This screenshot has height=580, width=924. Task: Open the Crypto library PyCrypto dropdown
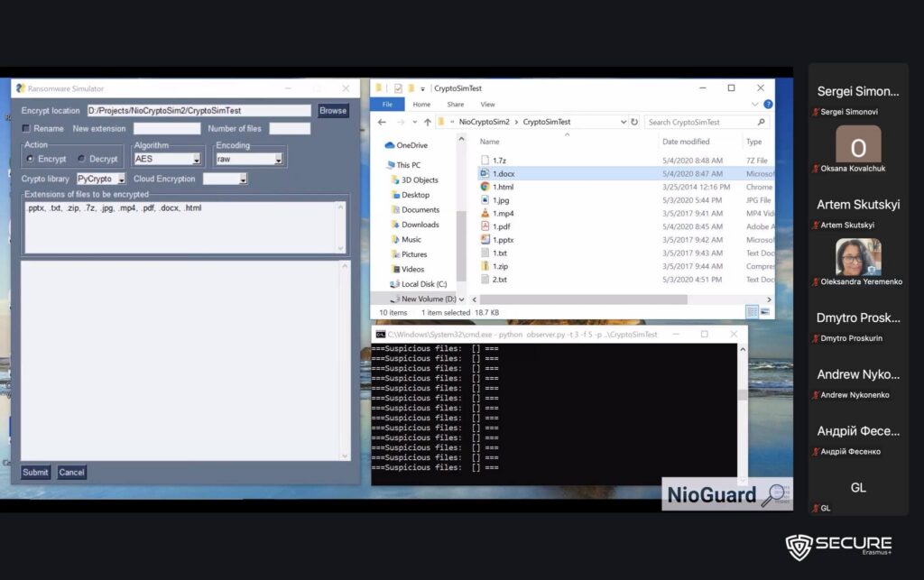click(121, 180)
